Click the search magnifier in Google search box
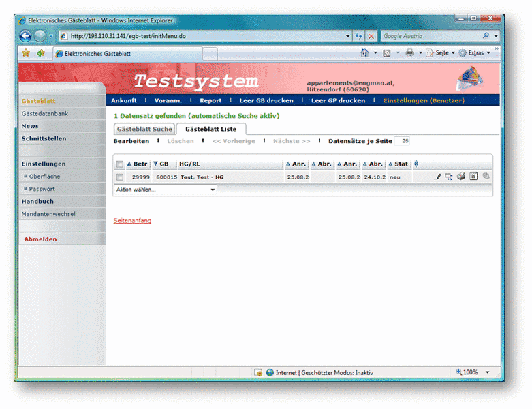Screen dimensions: 532x409 pyautogui.click(x=486, y=35)
